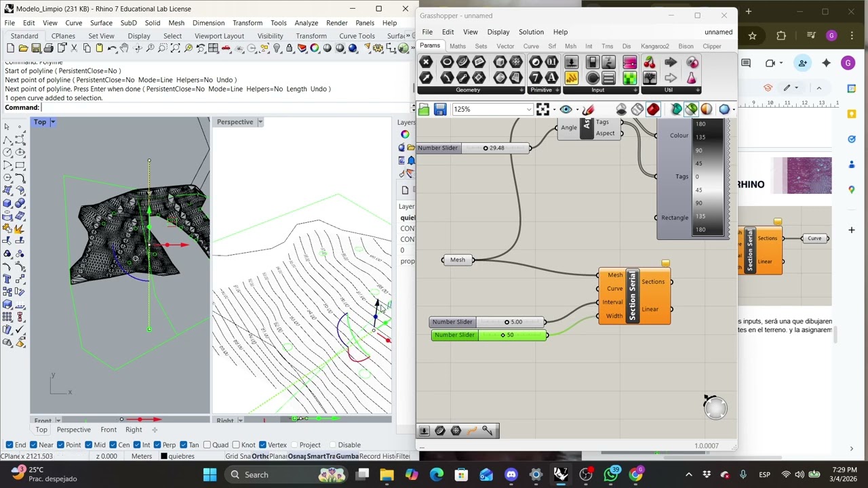The height and width of the screenshot is (488, 868).
Task: Click the Mesh parameter component on canvas
Action: coord(458,260)
